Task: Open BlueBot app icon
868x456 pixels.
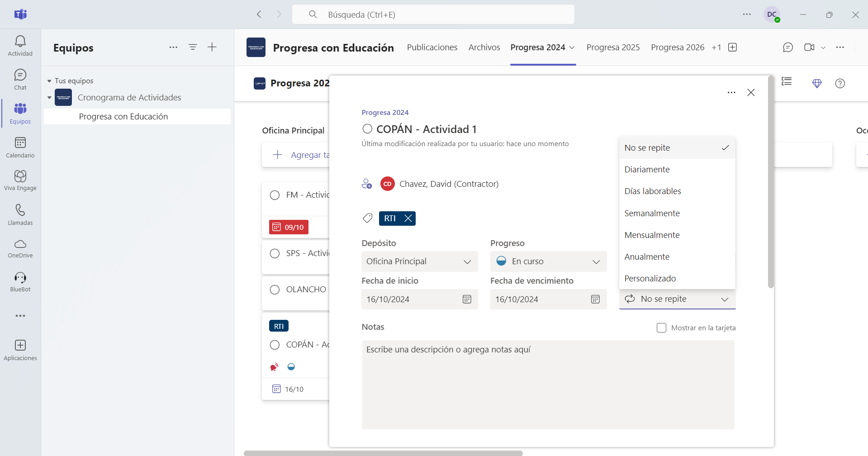Action: click(x=20, y=282)
